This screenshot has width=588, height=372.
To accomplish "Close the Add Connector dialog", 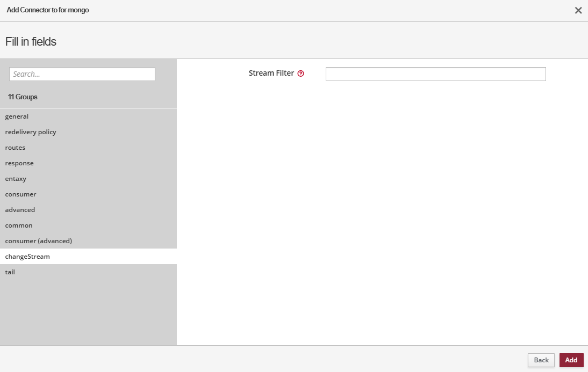I will tap(578, 10).
